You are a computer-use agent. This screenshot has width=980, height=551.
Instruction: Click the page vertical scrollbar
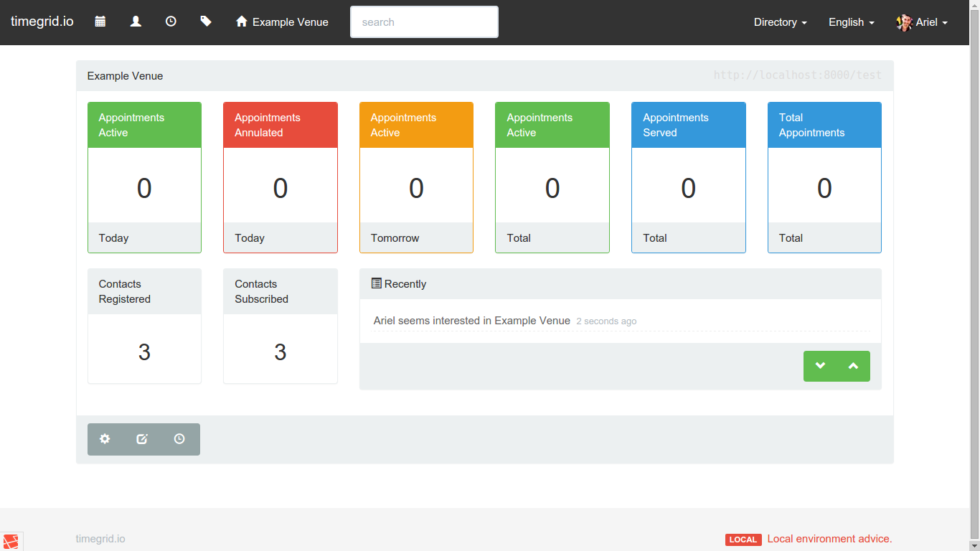(974, 275)
